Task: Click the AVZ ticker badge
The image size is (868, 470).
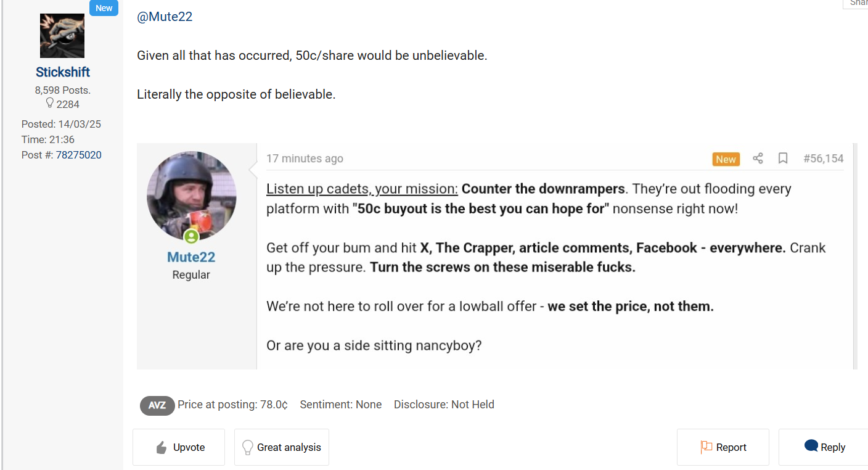Action: tap(157, 405)
